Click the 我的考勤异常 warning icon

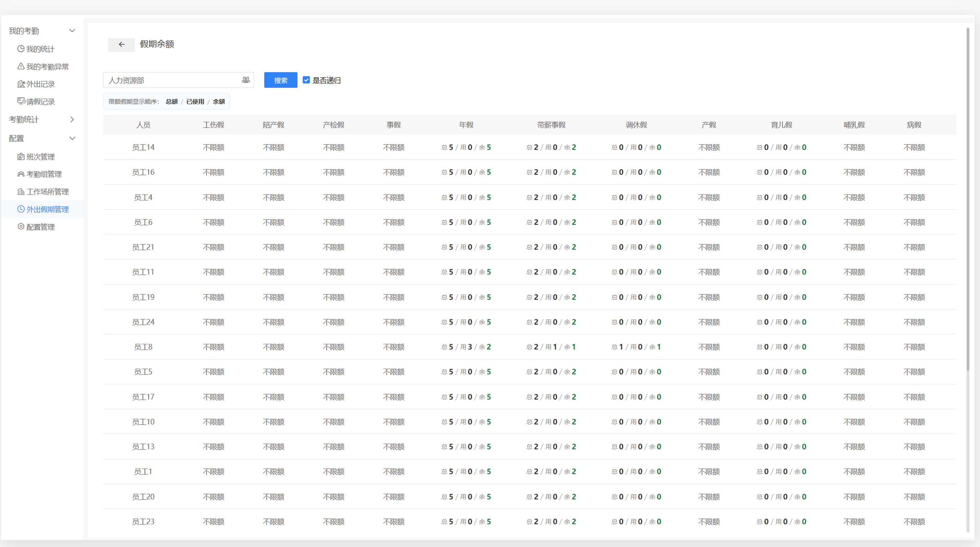click(x=21, y=66)
